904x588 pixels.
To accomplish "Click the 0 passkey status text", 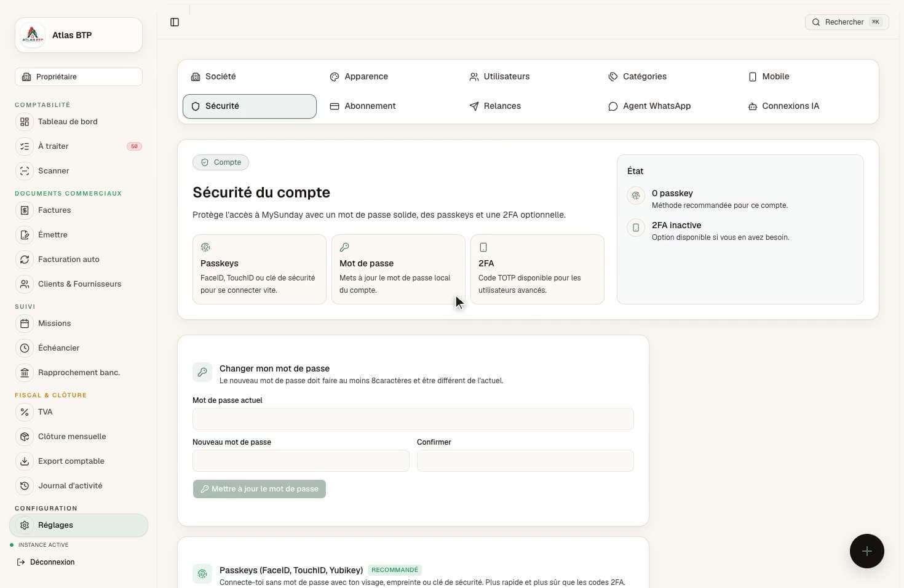I will pos(672,193).
